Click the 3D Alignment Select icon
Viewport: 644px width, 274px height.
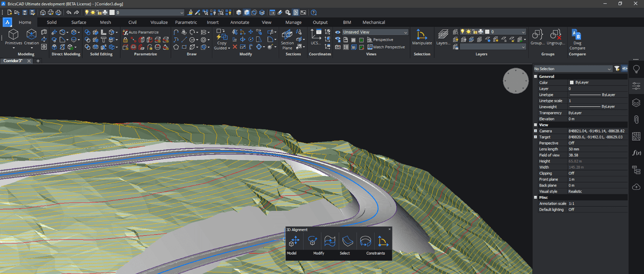pyautogui.click(x=347, y=242)
